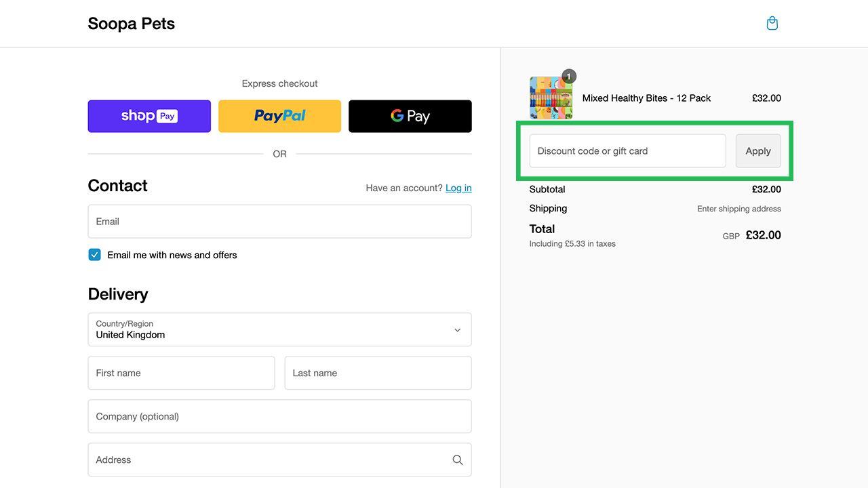Image resolution: width=868 pixels, height=488 pixels.
Task: Click the Subtotal label
Action: 547,189
